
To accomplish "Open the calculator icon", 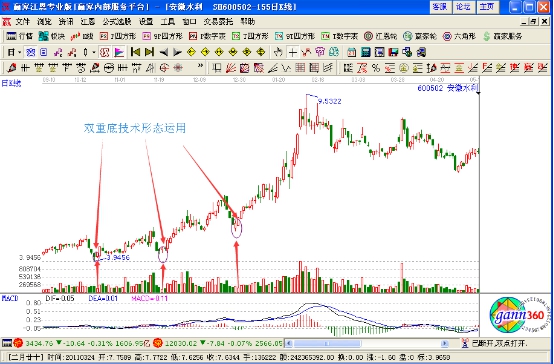I will click(365, 53).
